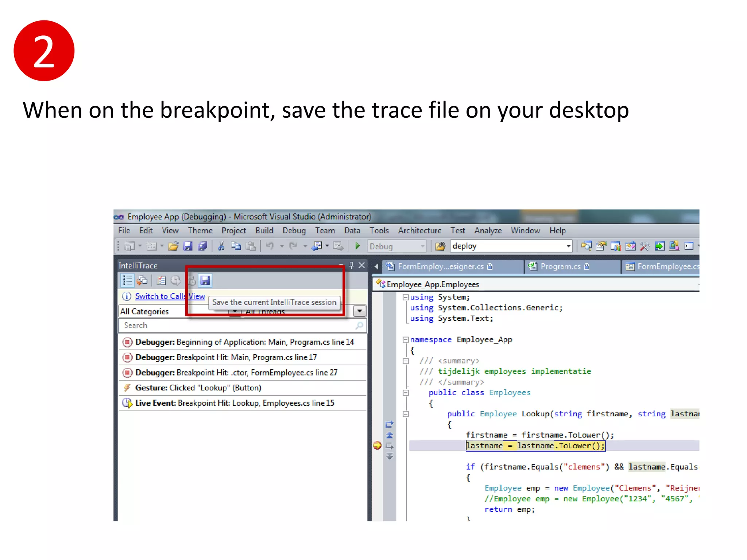Open Toolbox hammer and wrench icon
This screenshot has height=560, width=747.
[x=645, y=246]
